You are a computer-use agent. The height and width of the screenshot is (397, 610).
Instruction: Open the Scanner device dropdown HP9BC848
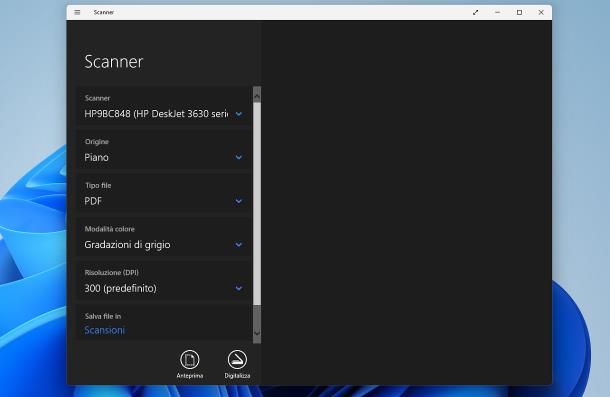pos(164,114)
